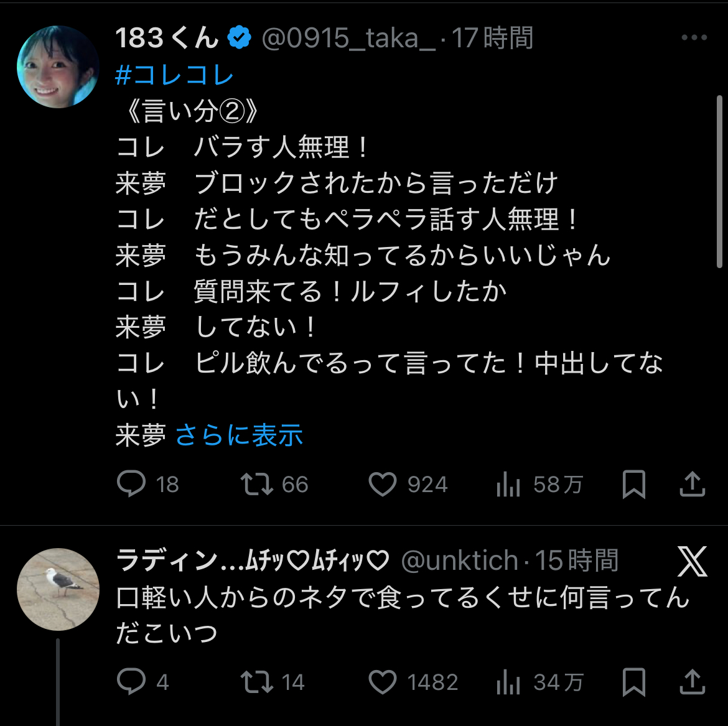View analytics of the @unktich reply

click(508, 682)
